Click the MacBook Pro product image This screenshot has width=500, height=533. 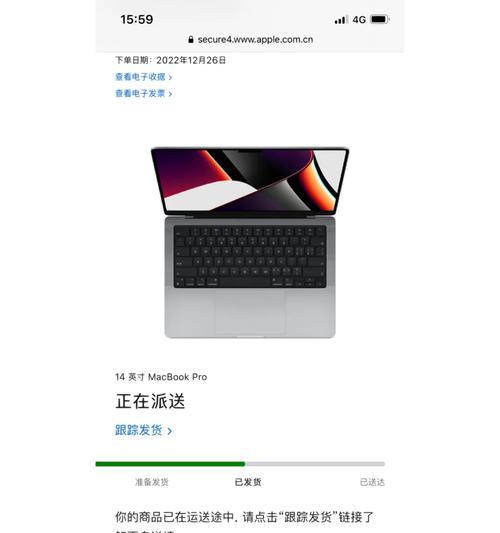[250, 242]
